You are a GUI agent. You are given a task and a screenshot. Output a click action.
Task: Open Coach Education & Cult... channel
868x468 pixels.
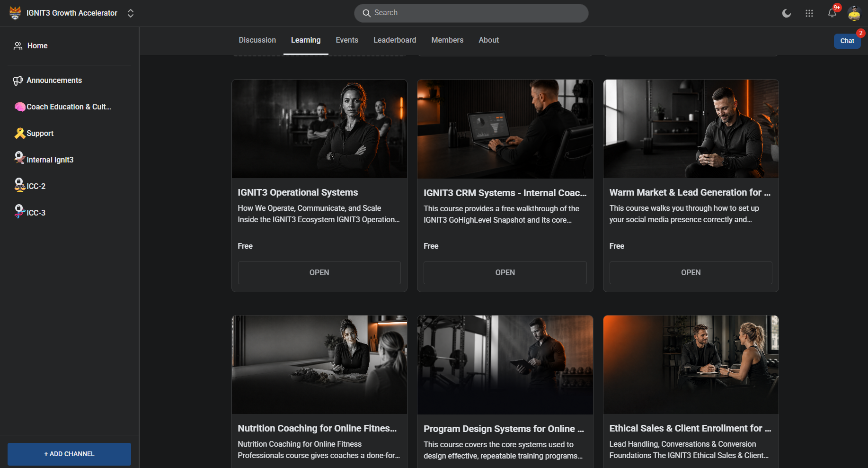point(69,107)
